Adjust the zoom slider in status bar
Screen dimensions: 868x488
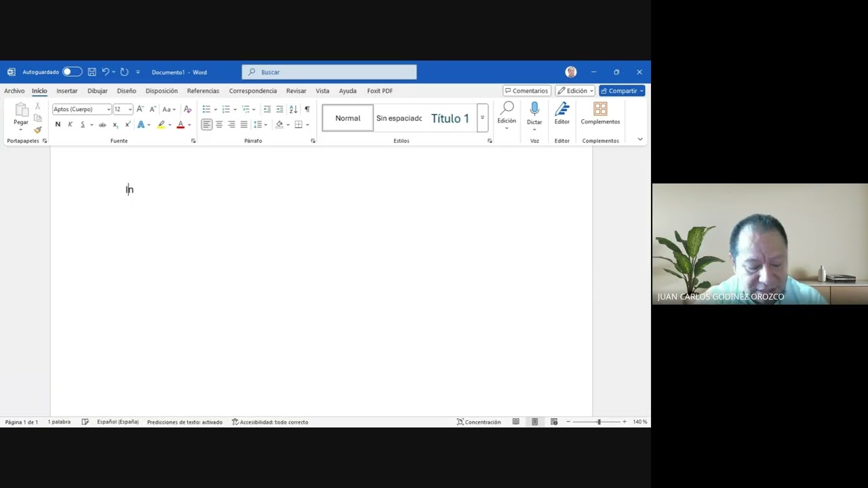point(598,422)
